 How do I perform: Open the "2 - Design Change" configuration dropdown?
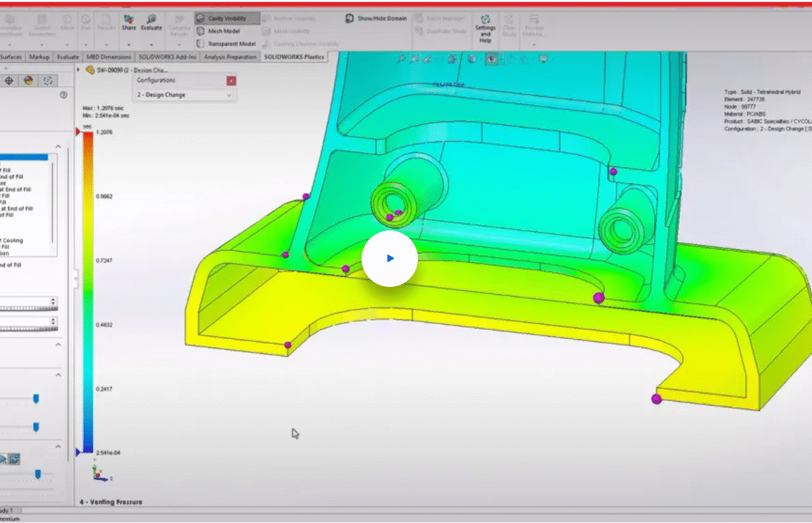click(x=183, y=94)
